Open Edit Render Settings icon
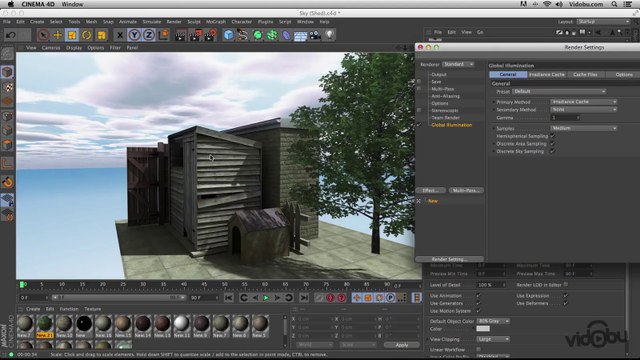 pyautogui.click(x=210, y=36)
